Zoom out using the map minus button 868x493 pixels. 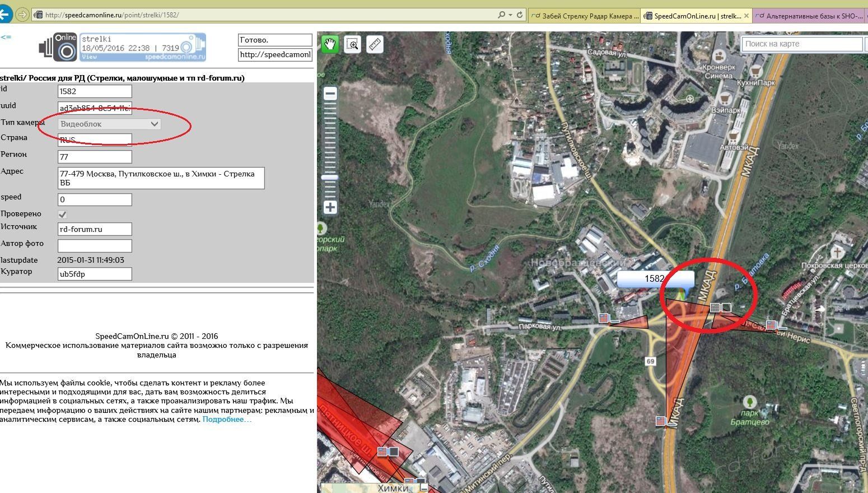[330, 94]
